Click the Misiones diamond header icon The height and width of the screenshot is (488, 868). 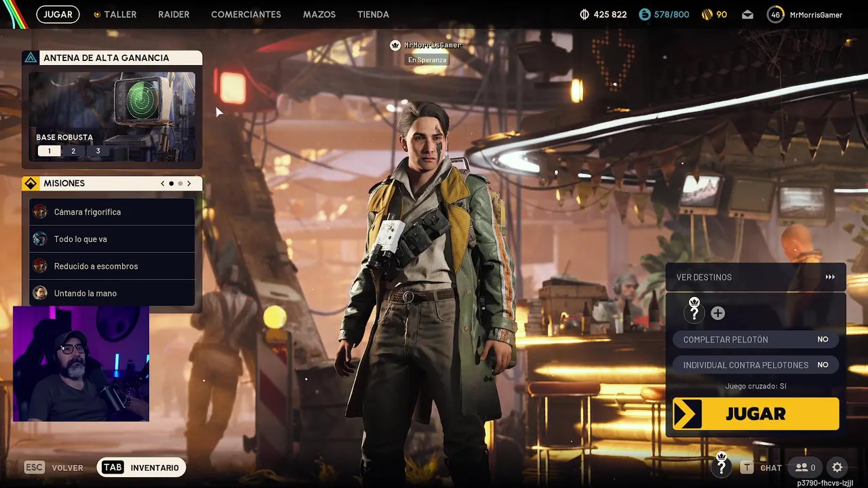pyautogui.click(x=31, y=184)
